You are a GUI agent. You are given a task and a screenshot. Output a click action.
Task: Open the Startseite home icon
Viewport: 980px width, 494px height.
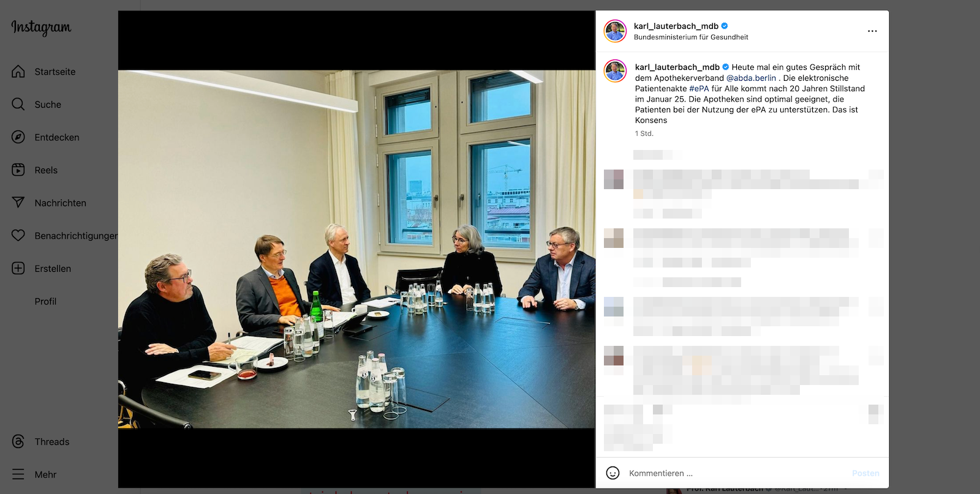coord(18,72)
